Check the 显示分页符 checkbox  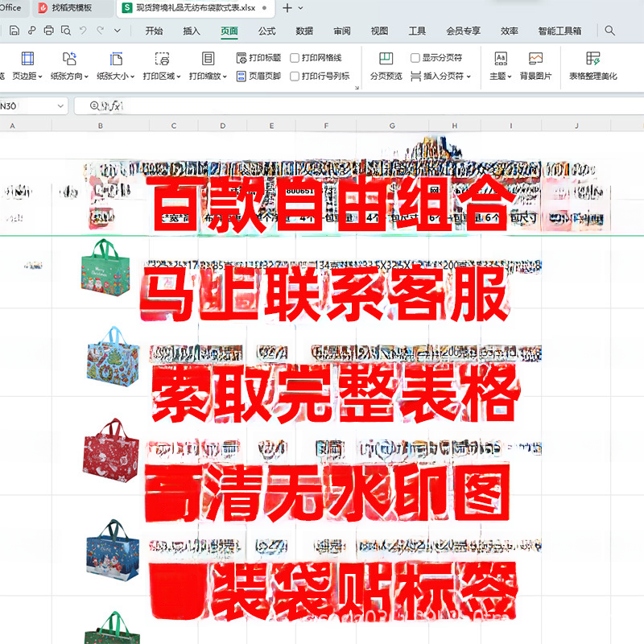pos(415,58)
